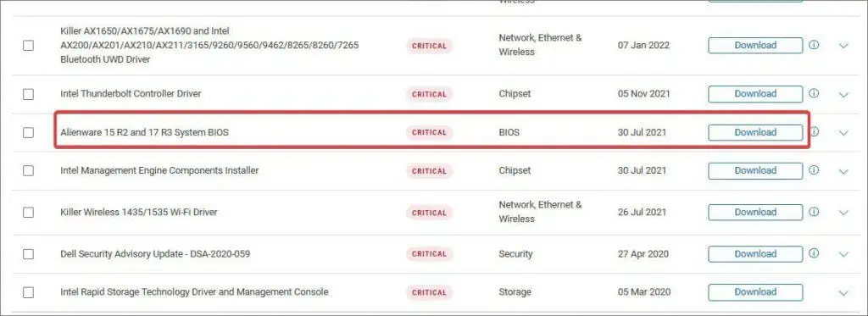Download the Dell Security Advisory Update DSA-2020-059

click(755, 253)
